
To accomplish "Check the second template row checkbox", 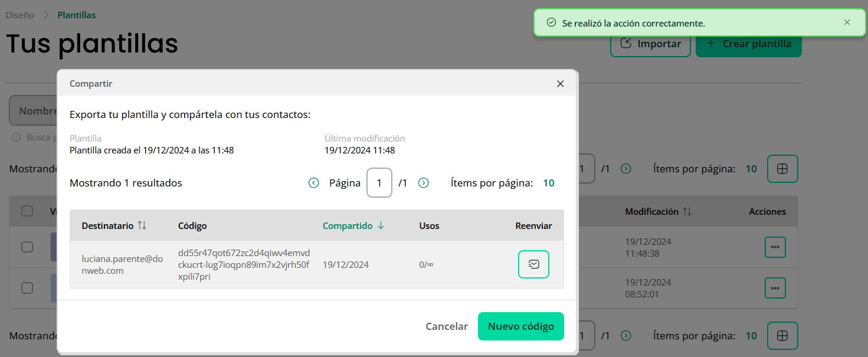I will (x=27, y=288).
